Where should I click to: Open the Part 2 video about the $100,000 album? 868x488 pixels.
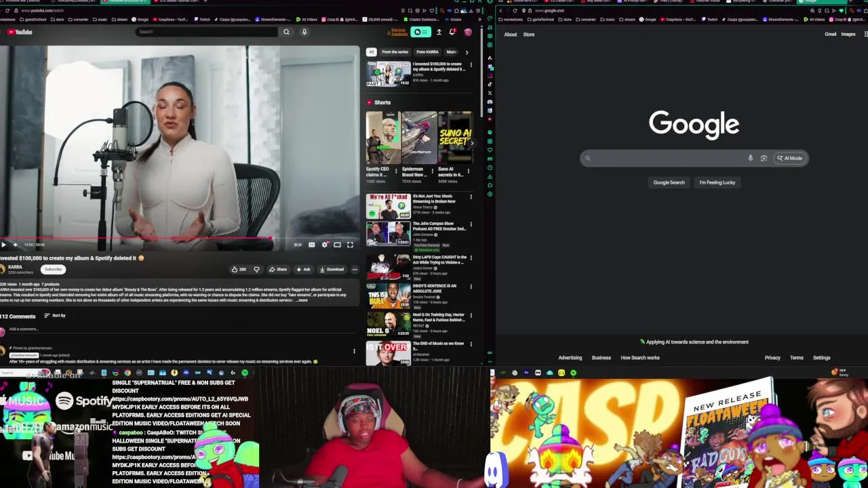coord(388,74)
